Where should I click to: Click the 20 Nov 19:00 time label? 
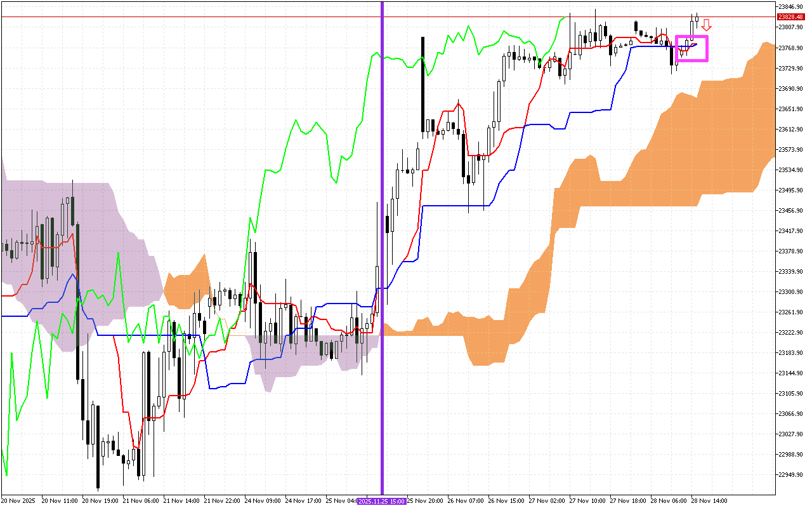[101, 501]
